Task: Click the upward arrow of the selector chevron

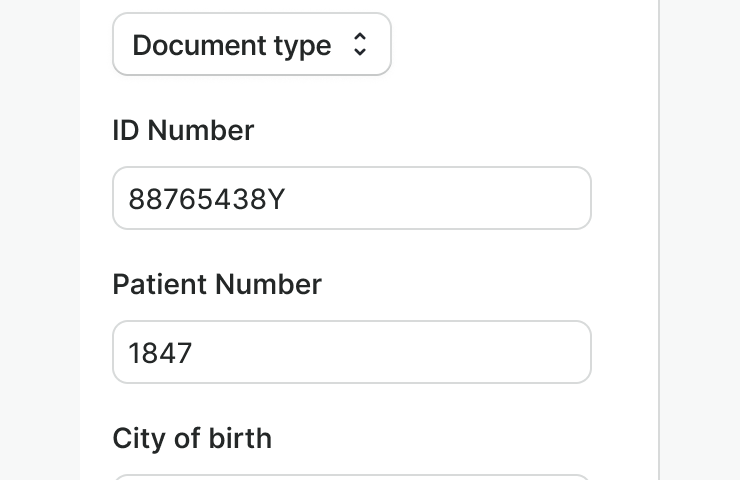Action: click(x=360, y=36)
